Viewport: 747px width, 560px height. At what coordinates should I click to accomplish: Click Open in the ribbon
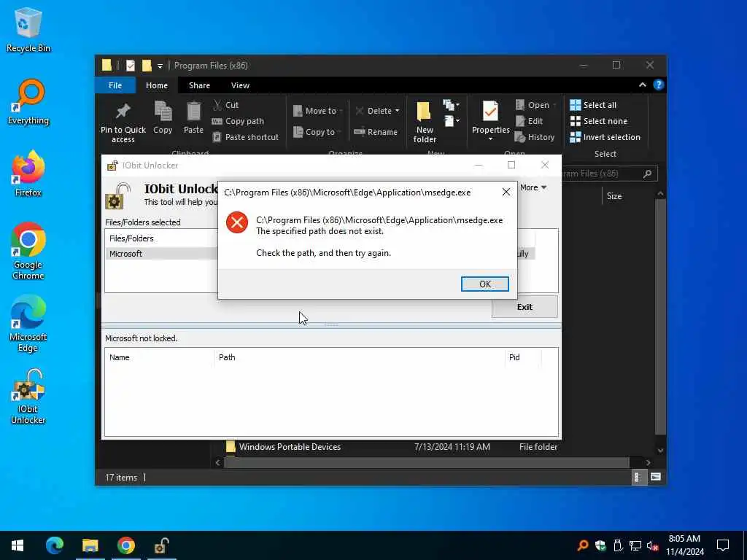click(x=536, y=105)
